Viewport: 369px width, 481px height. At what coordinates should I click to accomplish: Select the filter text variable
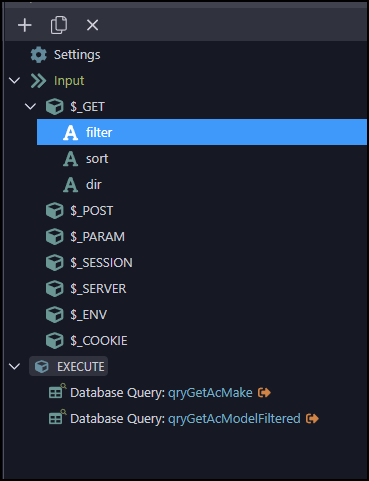click(x=202, y=132)
